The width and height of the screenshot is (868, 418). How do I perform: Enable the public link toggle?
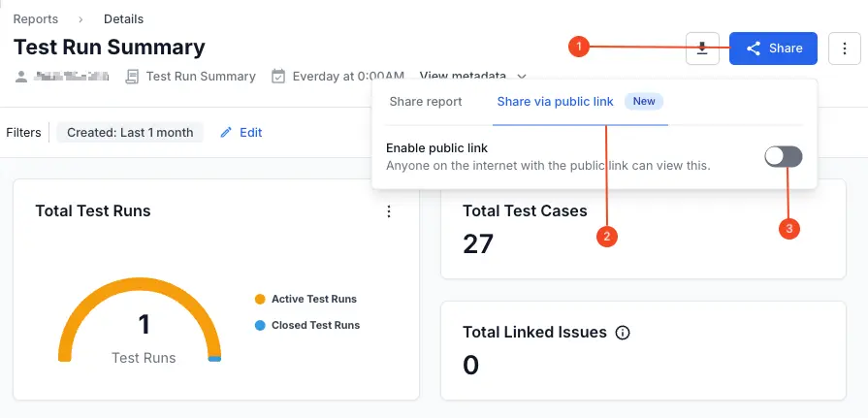pyautogui.click(x=783, y=156)
